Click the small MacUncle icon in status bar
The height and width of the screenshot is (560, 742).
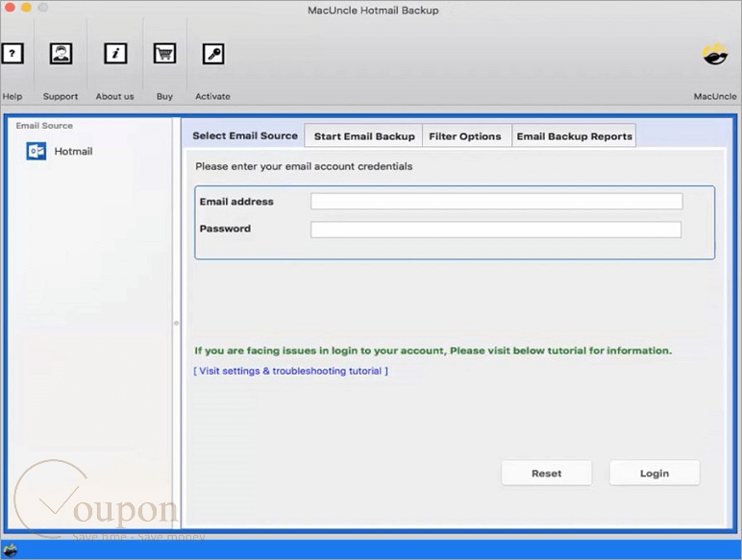[x=10, y=550]
